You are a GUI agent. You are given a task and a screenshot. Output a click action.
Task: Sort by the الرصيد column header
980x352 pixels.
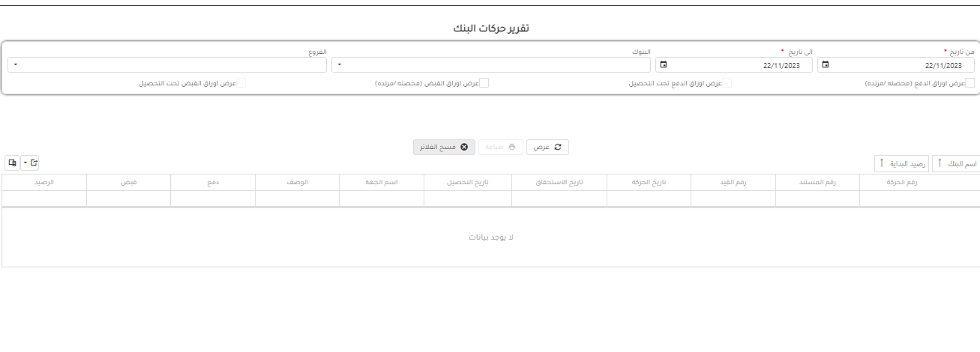pyautogui.click(x=44, y=182)
